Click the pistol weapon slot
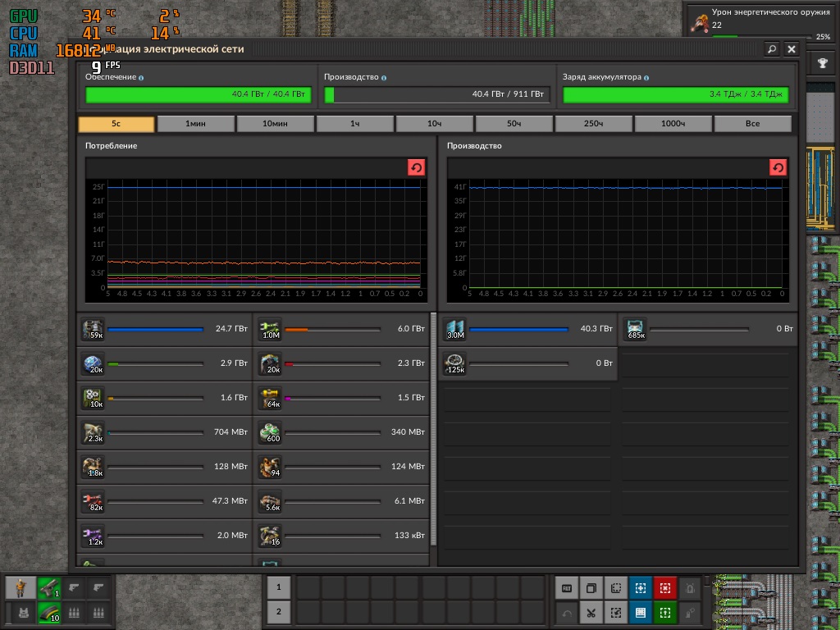This screenshot has width=840, height=630. tap(49, 588)
